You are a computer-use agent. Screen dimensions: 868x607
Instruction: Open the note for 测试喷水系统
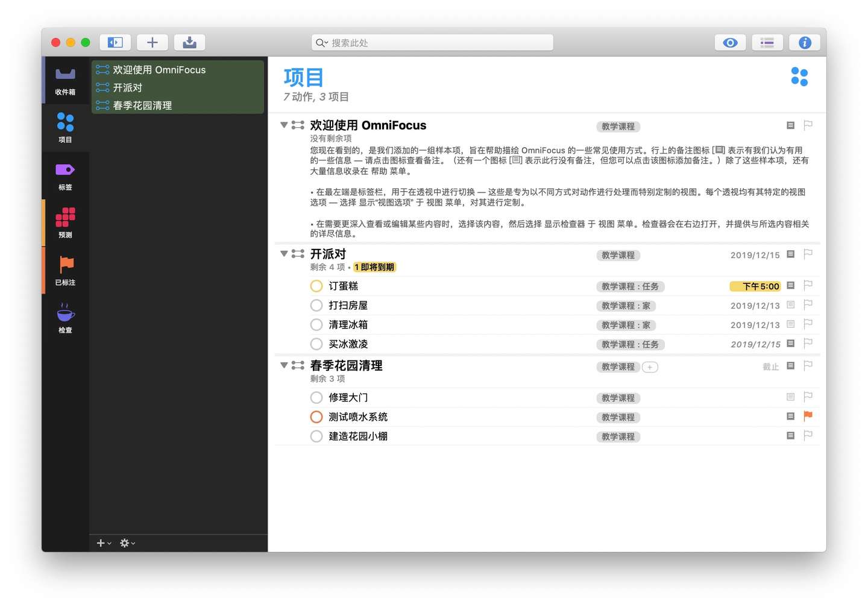[790, 417]
